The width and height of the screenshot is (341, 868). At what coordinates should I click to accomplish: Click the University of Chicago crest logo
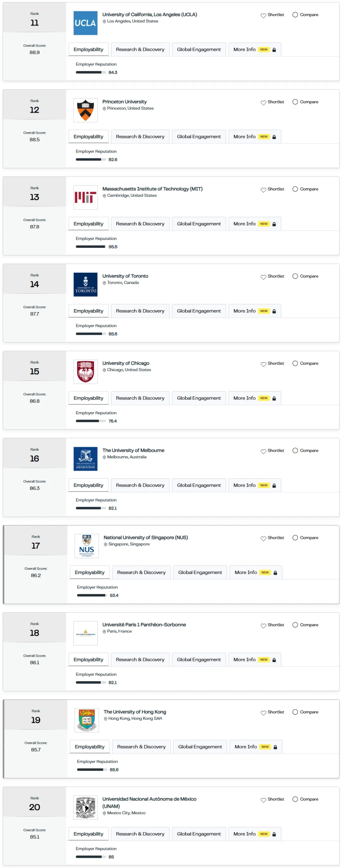pyautogui.click(x=86, y=372)
